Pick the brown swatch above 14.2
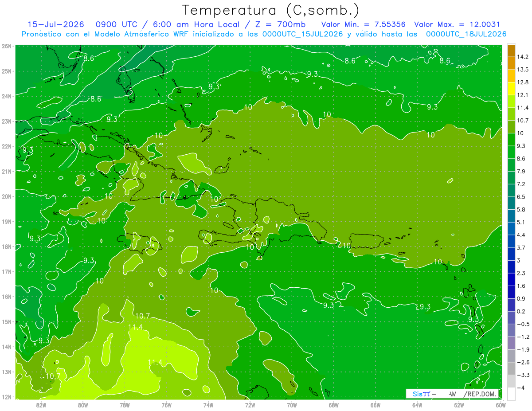 coord(511,51)
